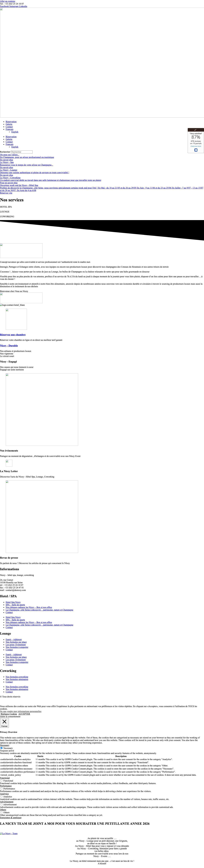Image resolution: width=204 pixels, height=868 pixels.
Task: Click the large image above 'Nos événements'
Action: [42, 409]
